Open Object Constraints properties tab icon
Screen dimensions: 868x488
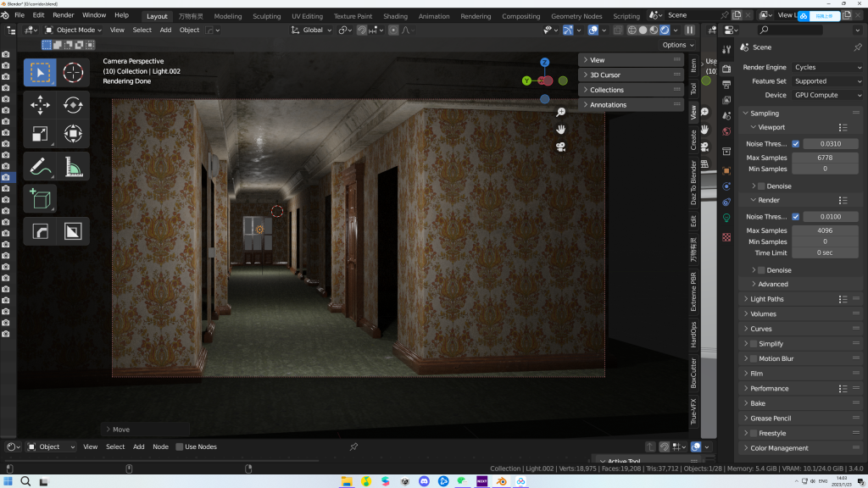(726, 202)
